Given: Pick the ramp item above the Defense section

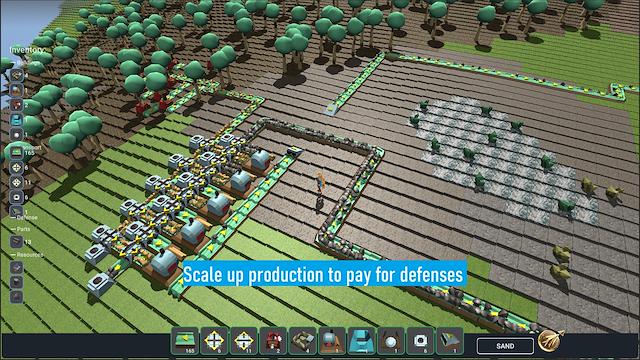Looking at the screenshot, I should pyautogui.click(x=17, y=211).
